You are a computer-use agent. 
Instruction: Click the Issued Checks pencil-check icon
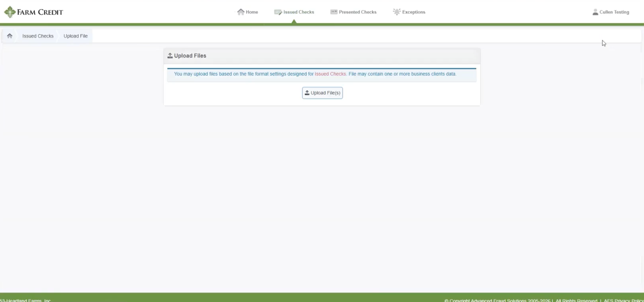click(278, 12)
